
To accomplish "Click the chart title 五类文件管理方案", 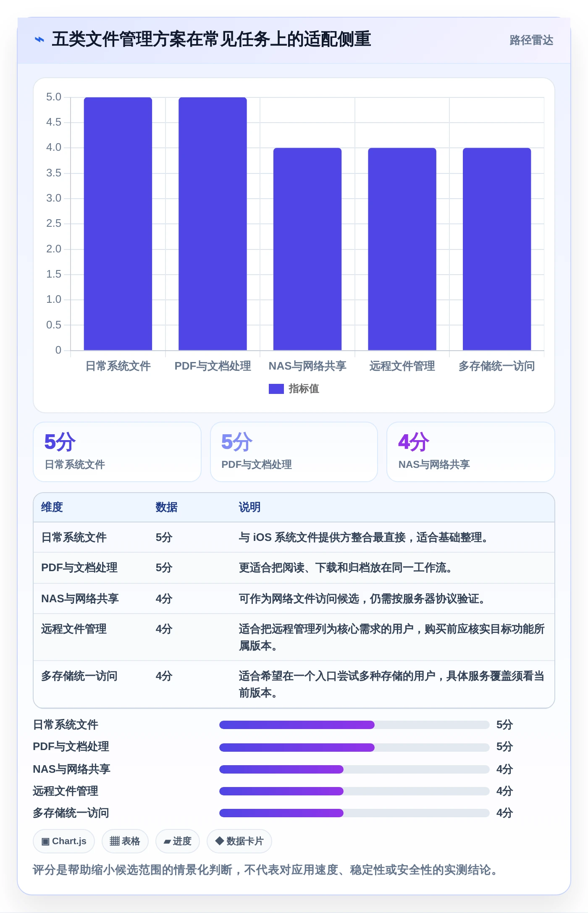I will (211, 39).
